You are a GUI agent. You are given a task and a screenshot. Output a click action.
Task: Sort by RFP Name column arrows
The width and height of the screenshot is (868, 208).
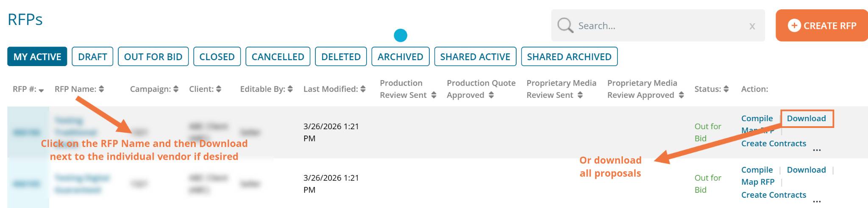(101, 89)
